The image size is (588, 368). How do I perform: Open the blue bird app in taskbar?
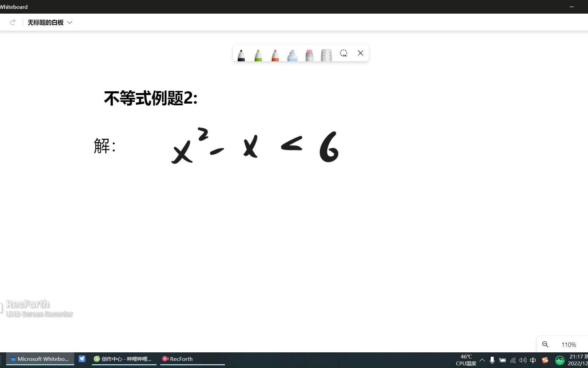pos(82,359)
